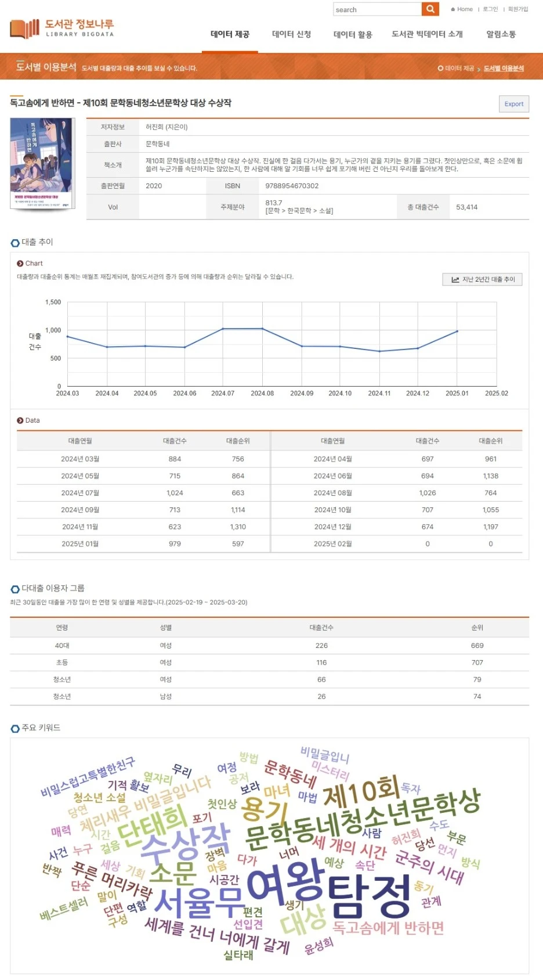The height and width of the screenshot is (980, 543).
Task: Open the 데이터 제공 menu
Action: click(230, 34)
